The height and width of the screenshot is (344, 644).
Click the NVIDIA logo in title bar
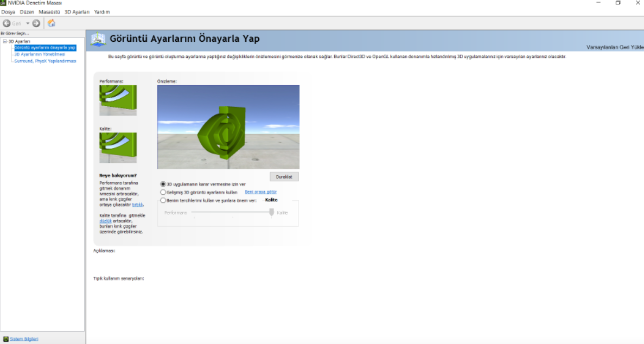tap(3, 3)
